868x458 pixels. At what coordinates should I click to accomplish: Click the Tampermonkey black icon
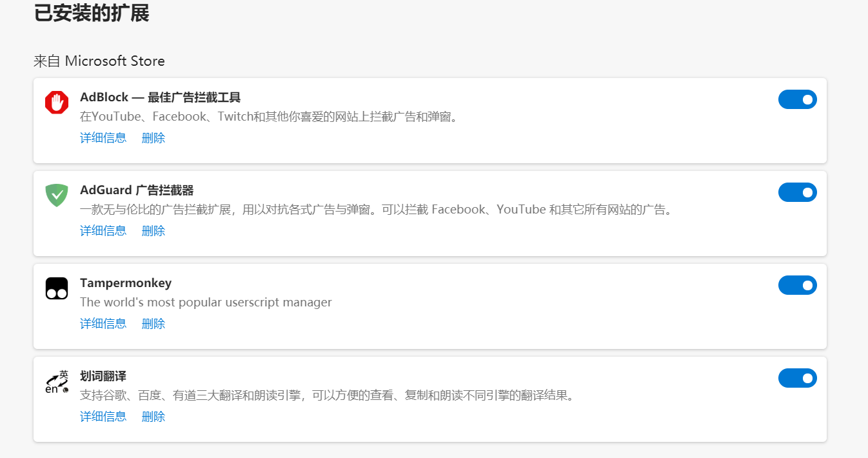pyautogui.click(x=57, y=288)
